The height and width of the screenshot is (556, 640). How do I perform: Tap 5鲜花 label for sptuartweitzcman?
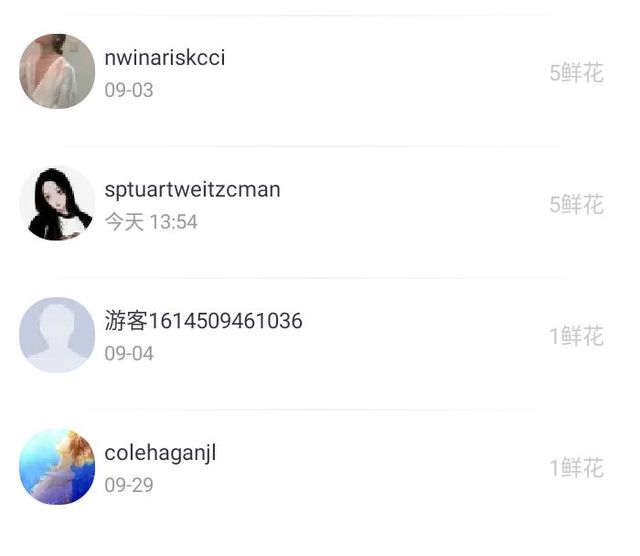tap(576, 204)
